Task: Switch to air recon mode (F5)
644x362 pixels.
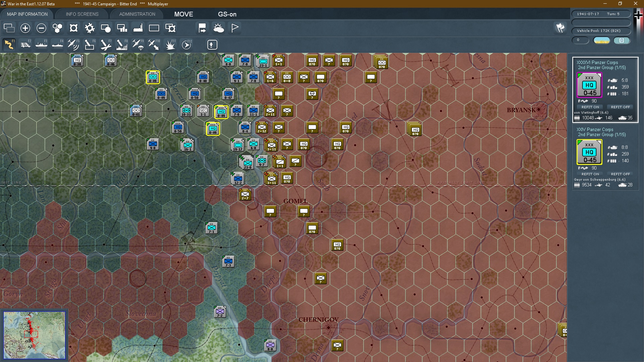Action: [x=73, y=45]
